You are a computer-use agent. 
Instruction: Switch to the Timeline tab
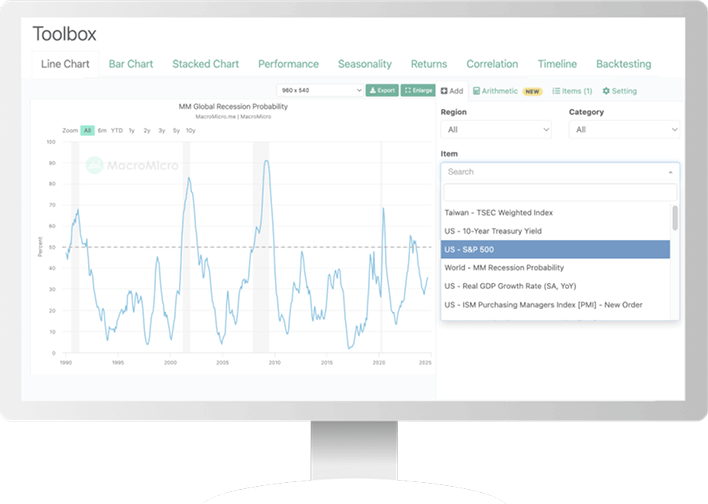(557, 64)
